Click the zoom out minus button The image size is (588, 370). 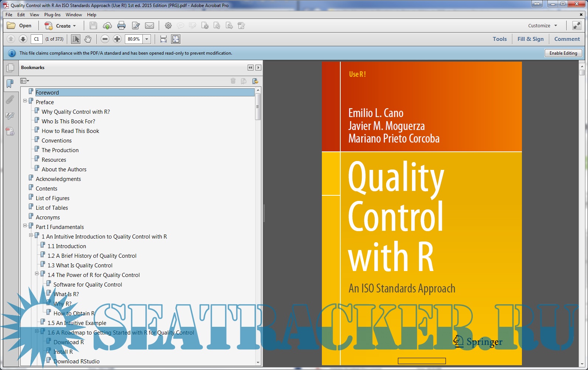[x=105, y=39]
